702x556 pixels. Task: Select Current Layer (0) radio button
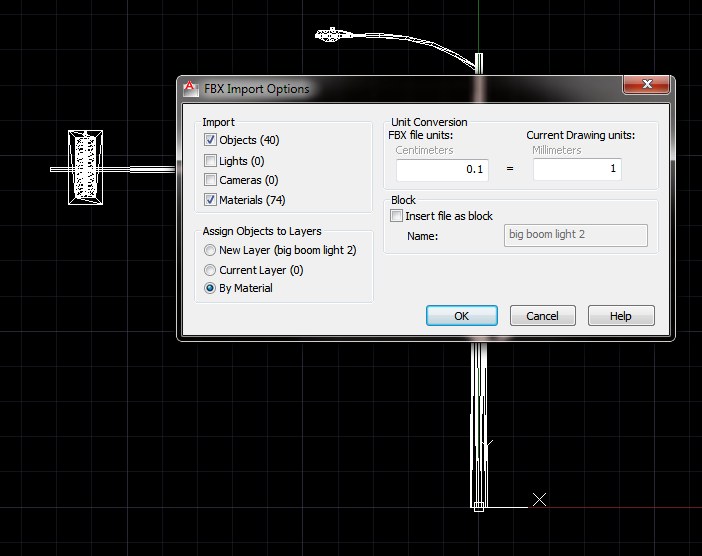210,270
